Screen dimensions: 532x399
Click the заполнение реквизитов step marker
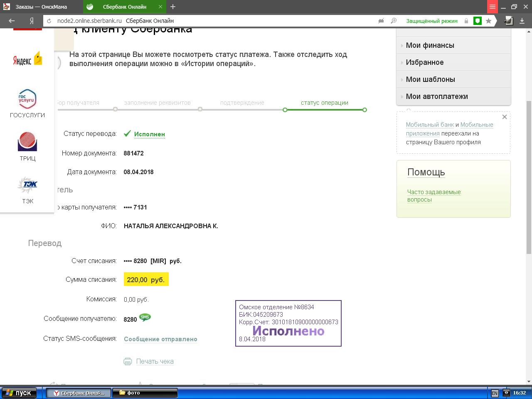tap(200, 109)
